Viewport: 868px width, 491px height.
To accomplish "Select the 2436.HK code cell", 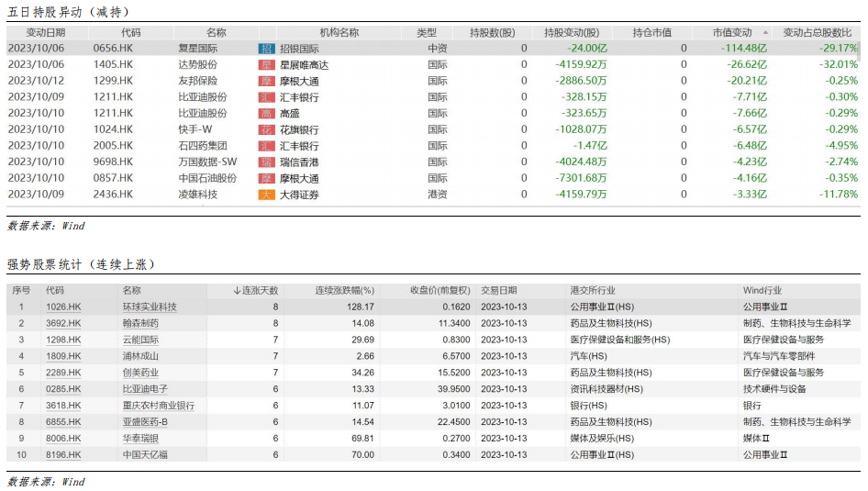I will [x=113, y=195].
